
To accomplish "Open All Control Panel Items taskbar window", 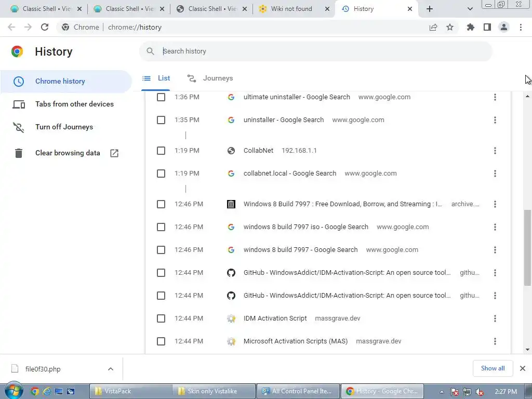I will 298,391.
